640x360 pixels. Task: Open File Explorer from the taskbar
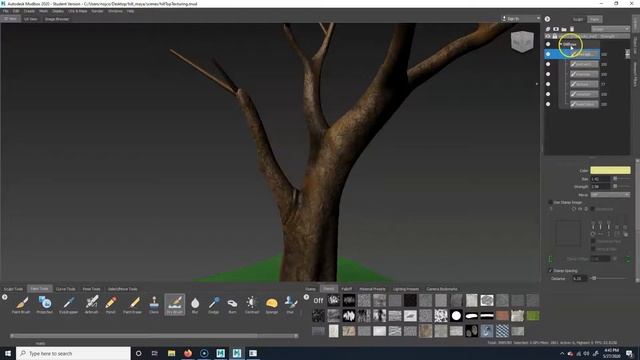[x=171, y=353]
